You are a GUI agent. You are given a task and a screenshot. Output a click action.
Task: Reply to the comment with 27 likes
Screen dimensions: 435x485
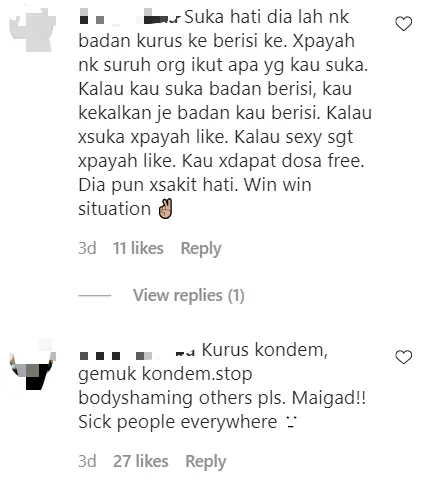(x=206, y=462)
